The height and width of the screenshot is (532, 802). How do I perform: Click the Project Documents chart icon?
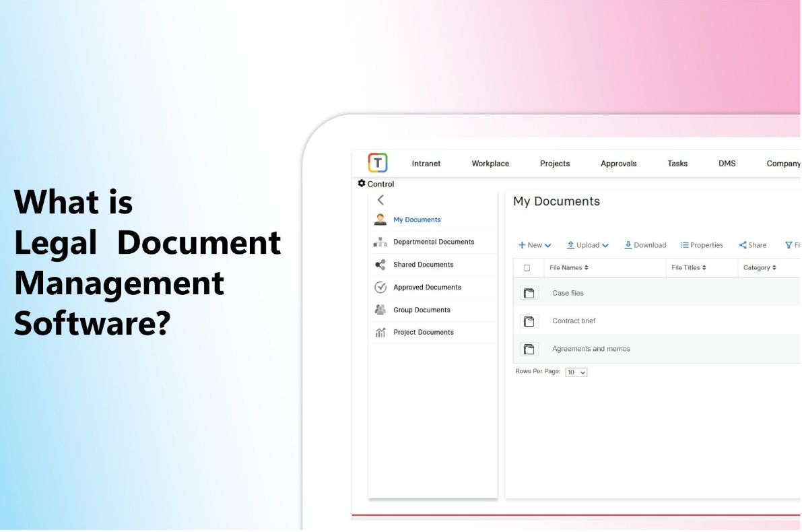[380, 333]
